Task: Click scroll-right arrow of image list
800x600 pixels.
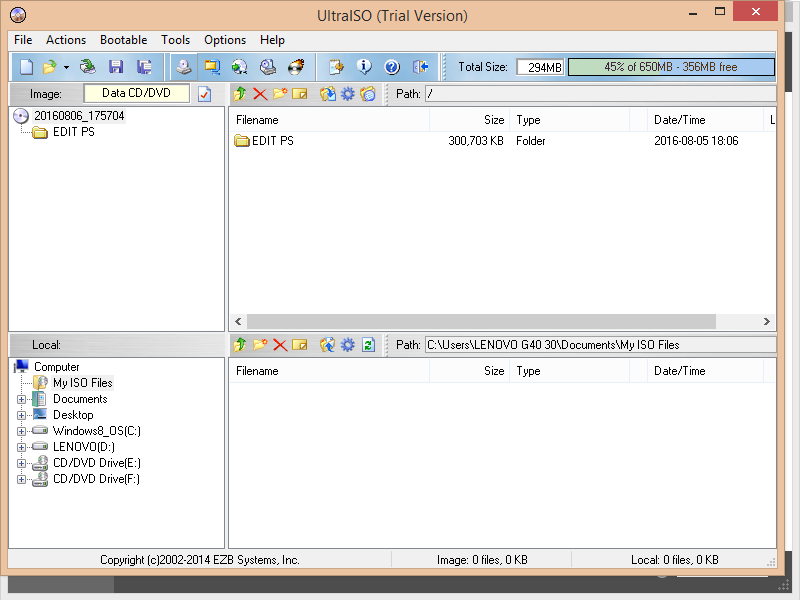Action: pyautogui.click(x=766, y=321)
